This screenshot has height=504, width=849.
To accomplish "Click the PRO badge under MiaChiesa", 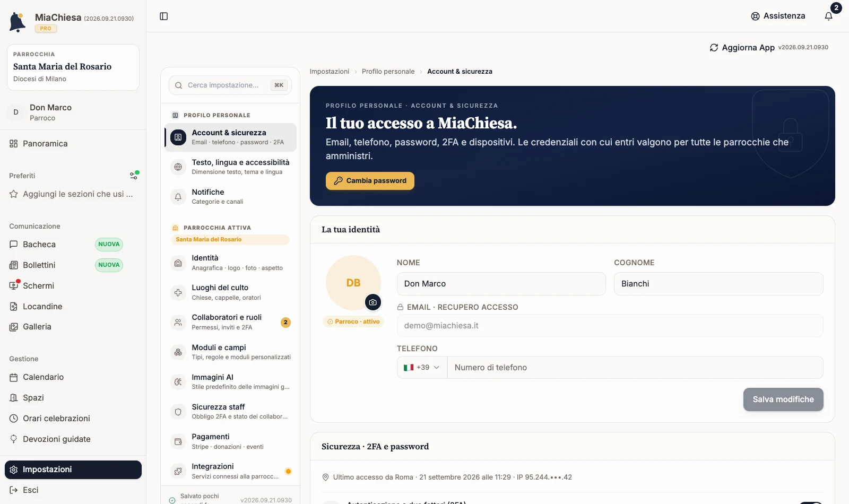I will click(46, 29).
